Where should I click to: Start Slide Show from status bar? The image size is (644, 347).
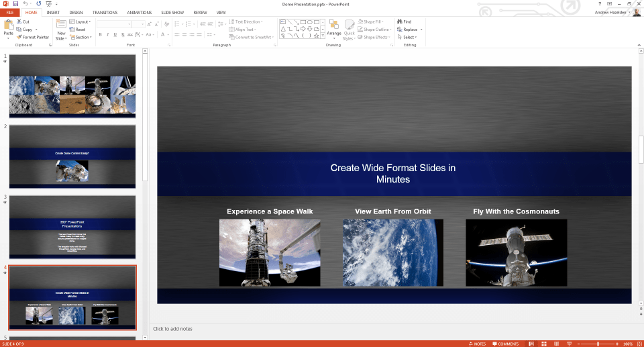coord(570,344)
